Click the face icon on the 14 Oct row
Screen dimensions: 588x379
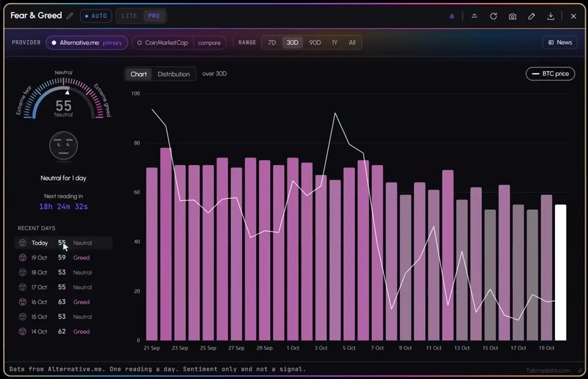[23, 331]
